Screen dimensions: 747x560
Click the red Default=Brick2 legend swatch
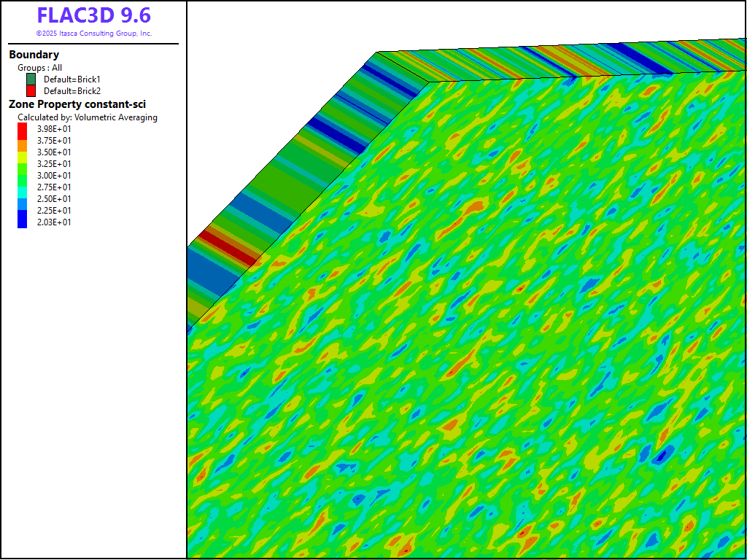(31, 90)
